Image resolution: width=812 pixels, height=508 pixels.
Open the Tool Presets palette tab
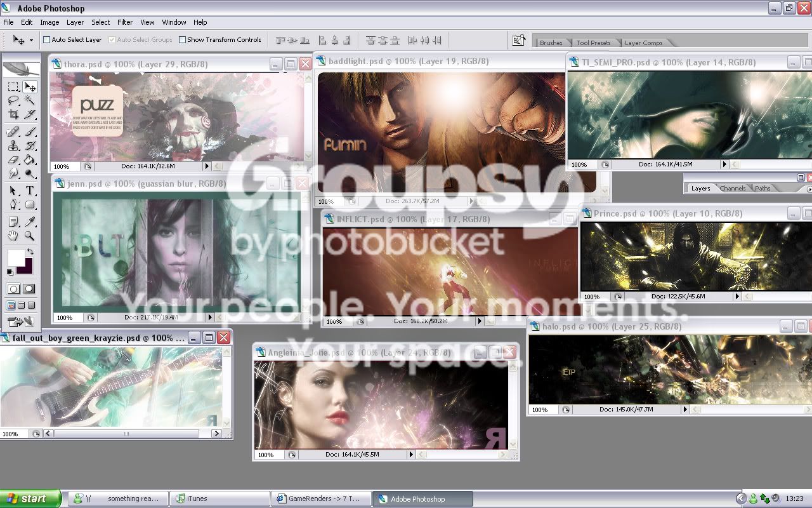pos(593,43)
